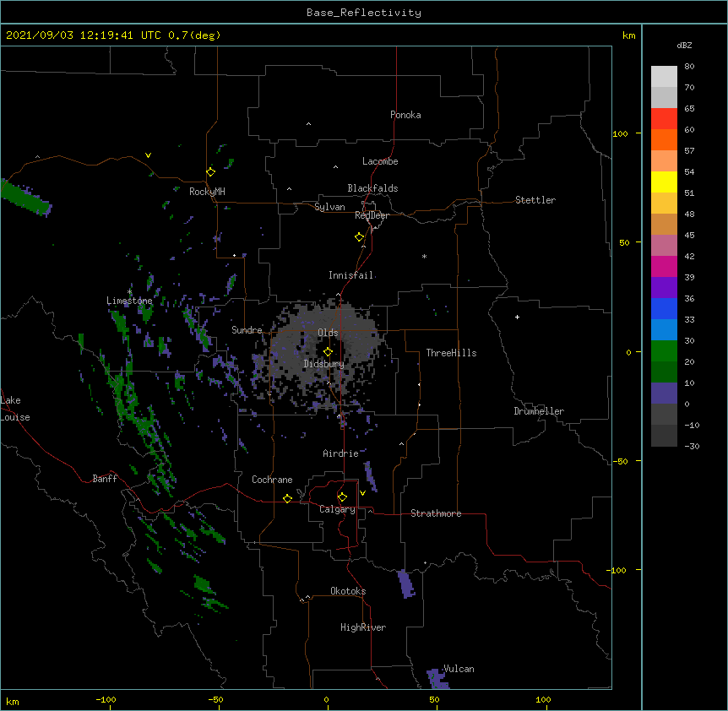Click the Olds town label
The height and width of the screenshot is (711, 728).
click(328, 333)
